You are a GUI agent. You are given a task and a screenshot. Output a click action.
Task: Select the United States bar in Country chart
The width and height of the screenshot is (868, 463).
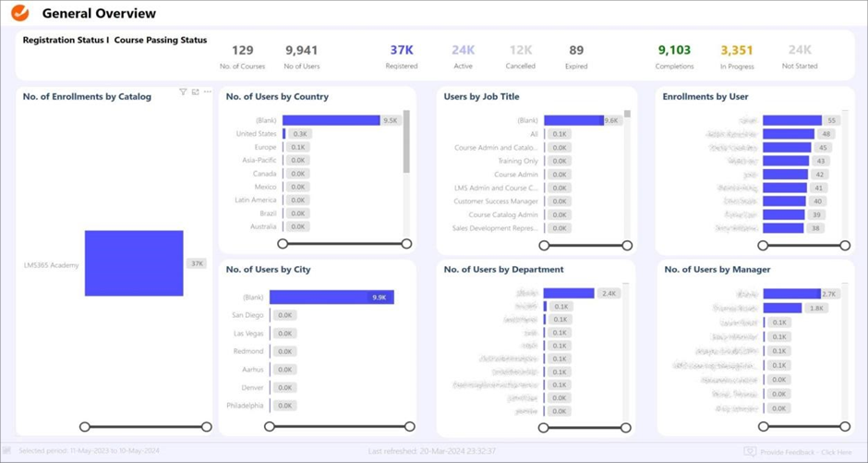coord(286,134)
